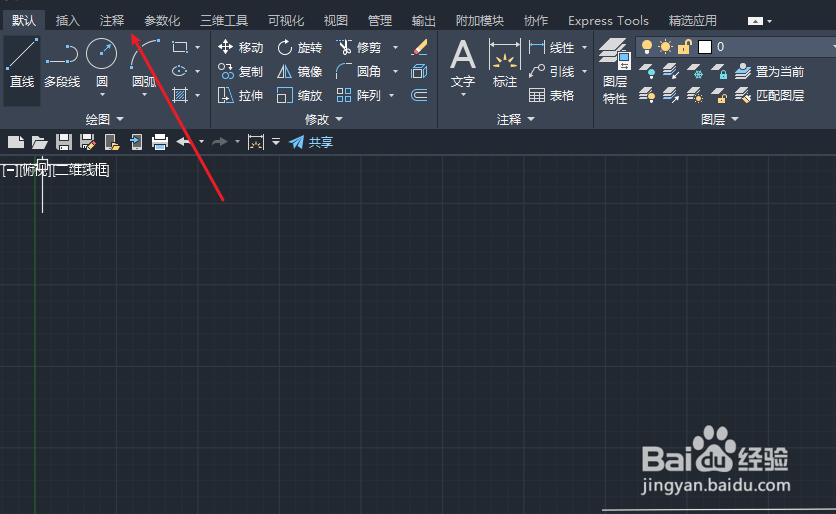836x514 pixels.
Task: Click the erase tool icon
Action: [420, 47]
